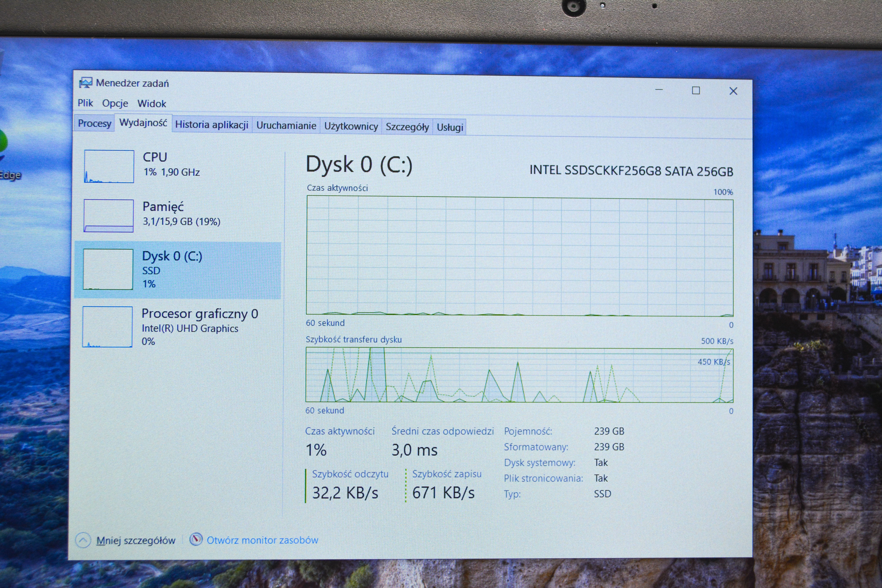Select the Procesor graficzny 0 mini graph

(108, 327)
